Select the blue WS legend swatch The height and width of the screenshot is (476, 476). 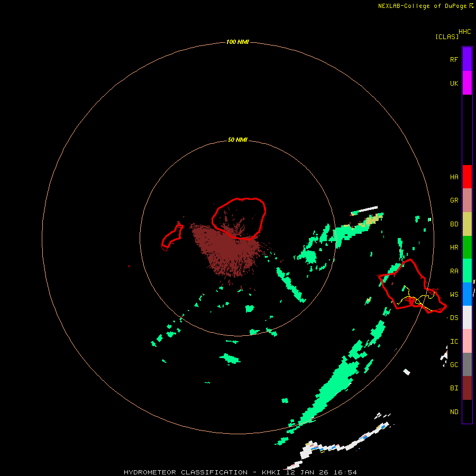click(x=467, y=294)
